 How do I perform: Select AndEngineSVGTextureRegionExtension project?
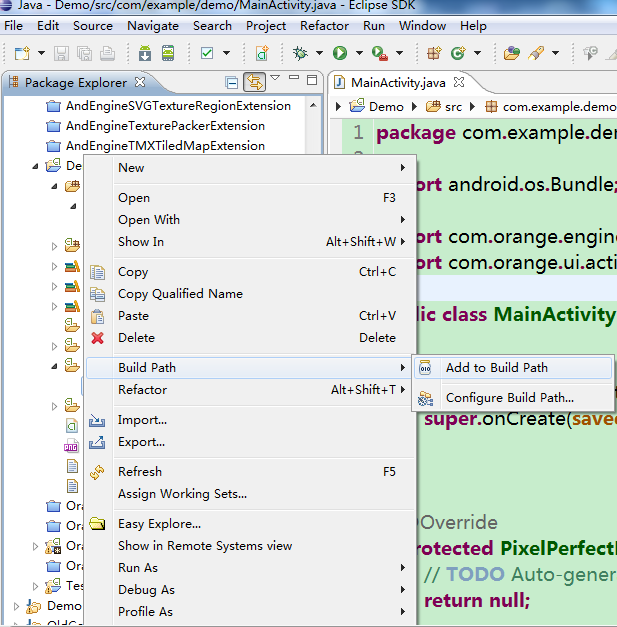pyautogui.click(x=178, y=106)
